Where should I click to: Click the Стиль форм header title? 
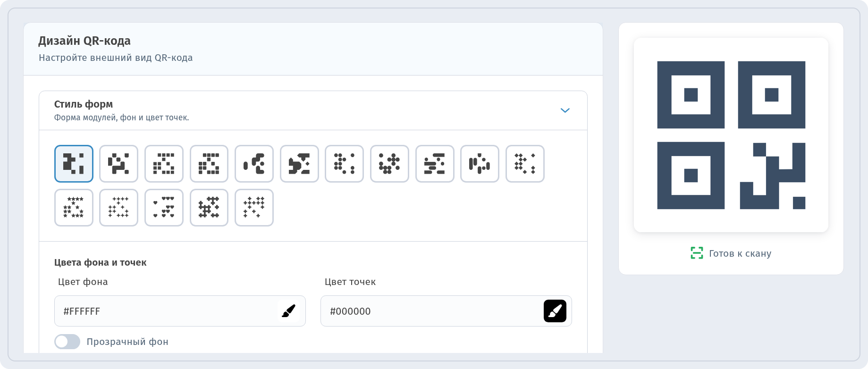tap(84, 104)
